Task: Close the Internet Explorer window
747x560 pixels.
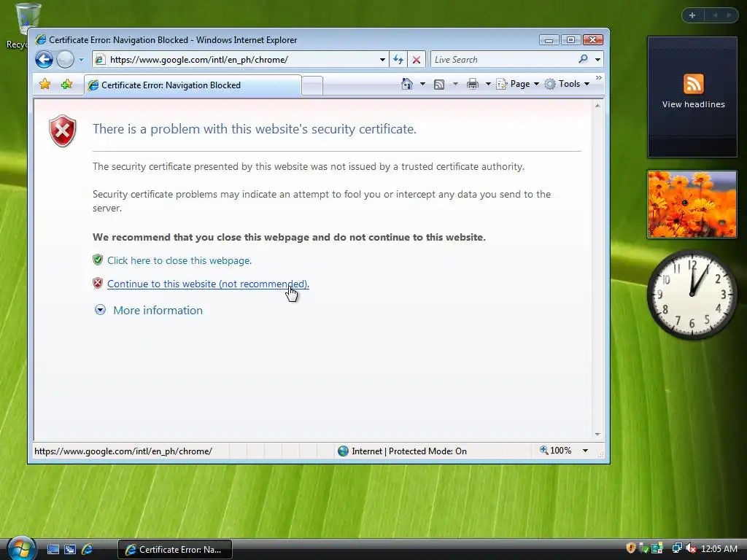Action: coord(593,40)
